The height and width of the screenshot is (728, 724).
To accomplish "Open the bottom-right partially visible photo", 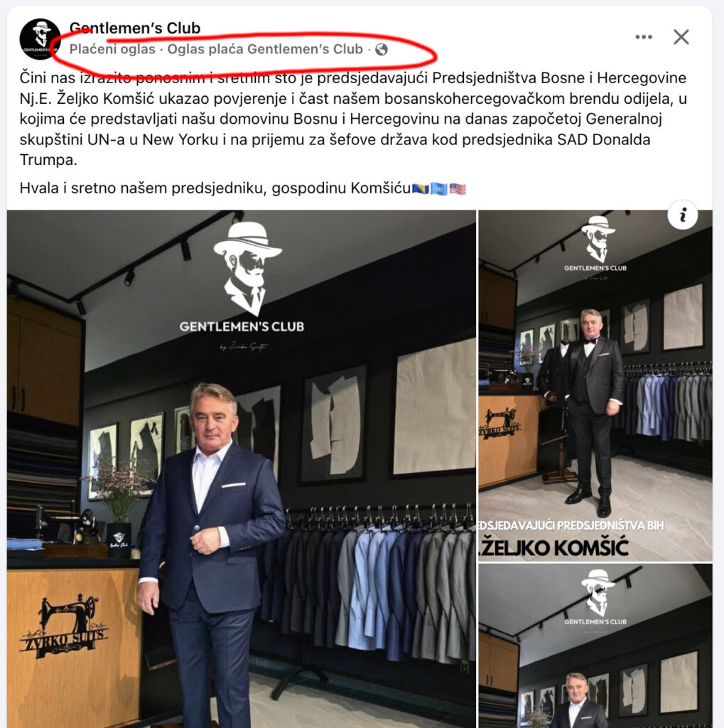I will [595, 646].
